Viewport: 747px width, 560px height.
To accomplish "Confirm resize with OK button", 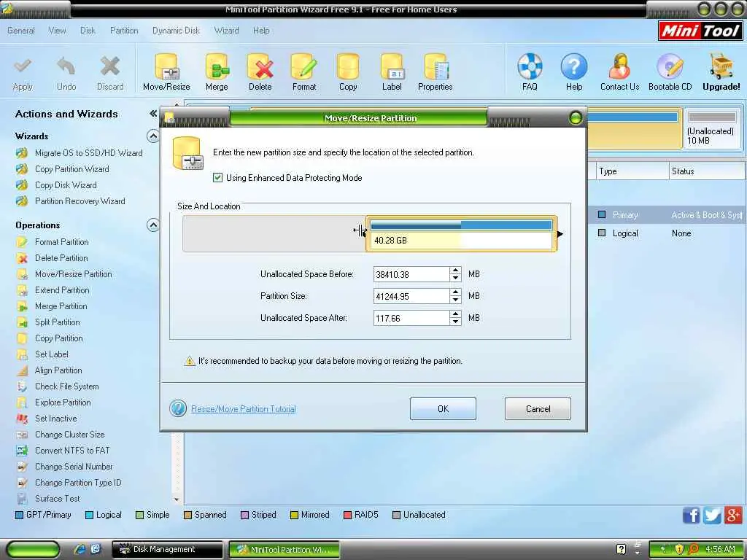I will (443, 408).
